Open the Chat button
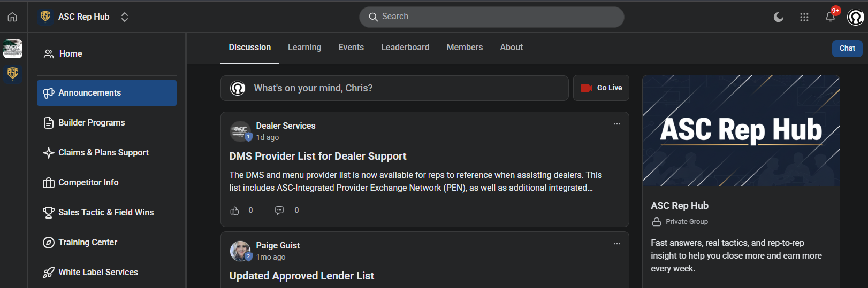The width and height of the screenshot is (868, 288). [x=847, y=49]
